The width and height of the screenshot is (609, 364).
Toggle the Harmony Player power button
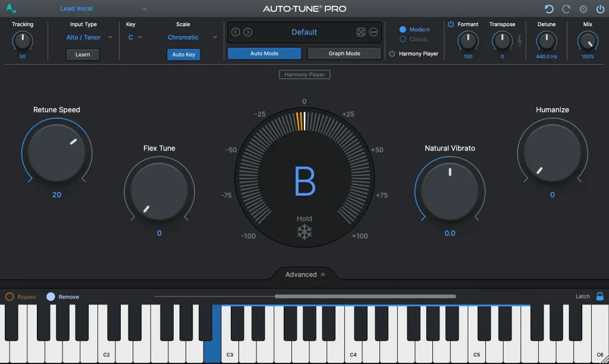coord(391,54)
